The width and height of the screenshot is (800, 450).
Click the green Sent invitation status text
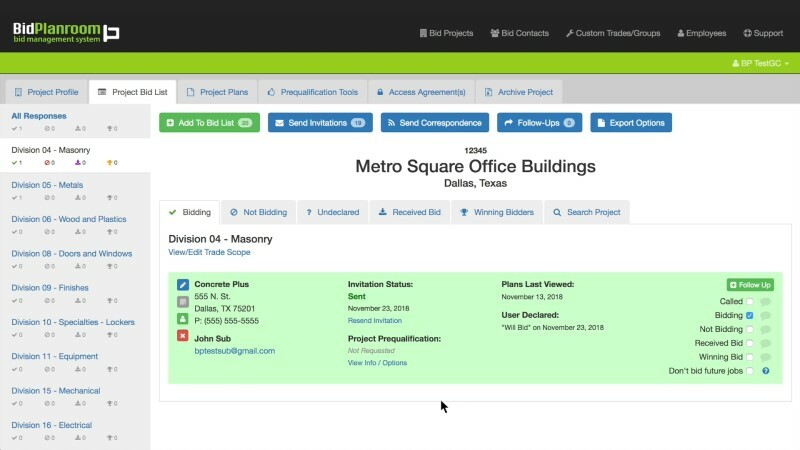[x=356, y=296]
